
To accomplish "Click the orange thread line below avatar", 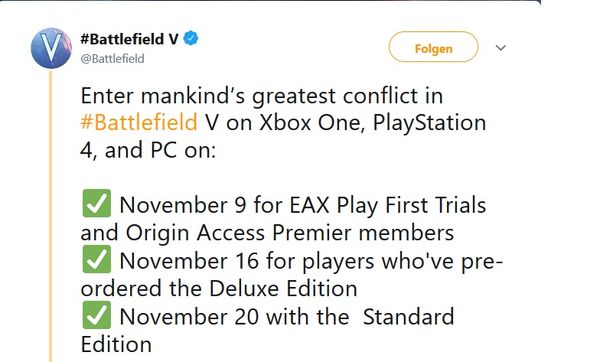I will 50,216.
